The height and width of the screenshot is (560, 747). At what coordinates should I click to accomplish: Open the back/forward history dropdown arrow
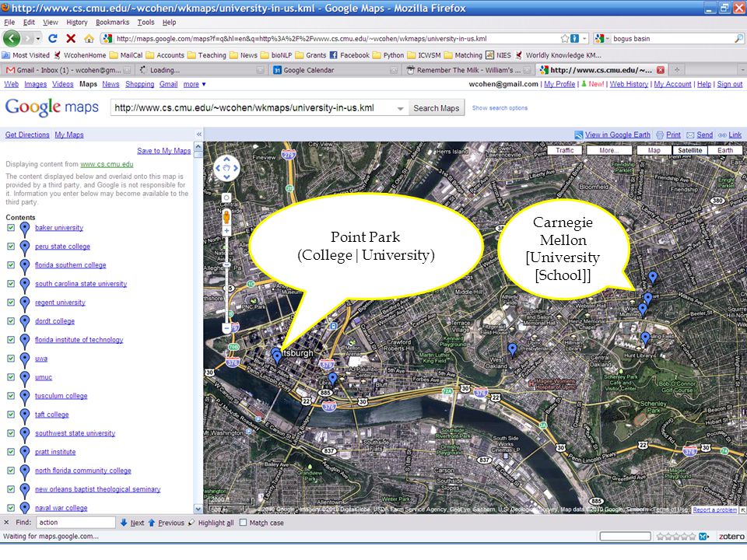pyautogui.click(x=38, y=39)
